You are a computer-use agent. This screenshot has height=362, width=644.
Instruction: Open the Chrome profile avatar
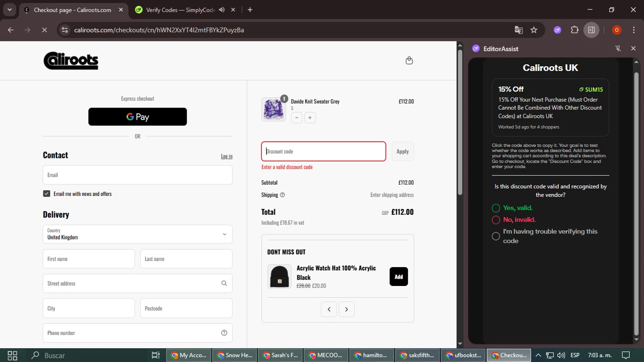(617, 30)
